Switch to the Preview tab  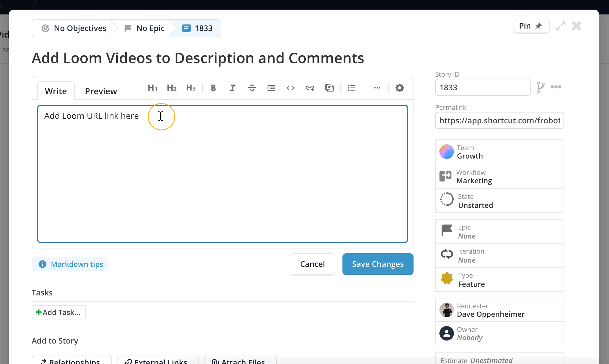point(101,91)
